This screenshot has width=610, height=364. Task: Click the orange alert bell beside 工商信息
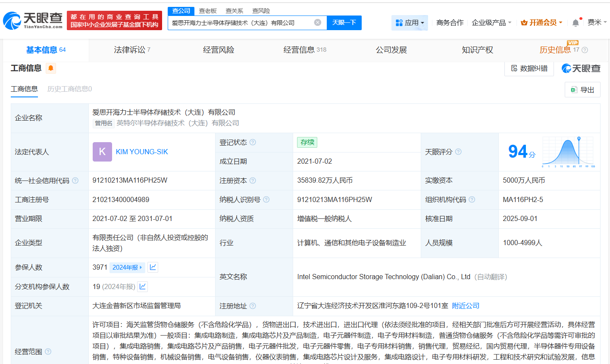[51, 68]
